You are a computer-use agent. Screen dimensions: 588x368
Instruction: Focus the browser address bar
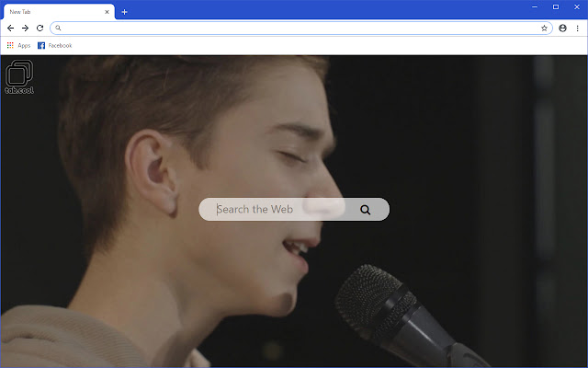coord(301,29)
